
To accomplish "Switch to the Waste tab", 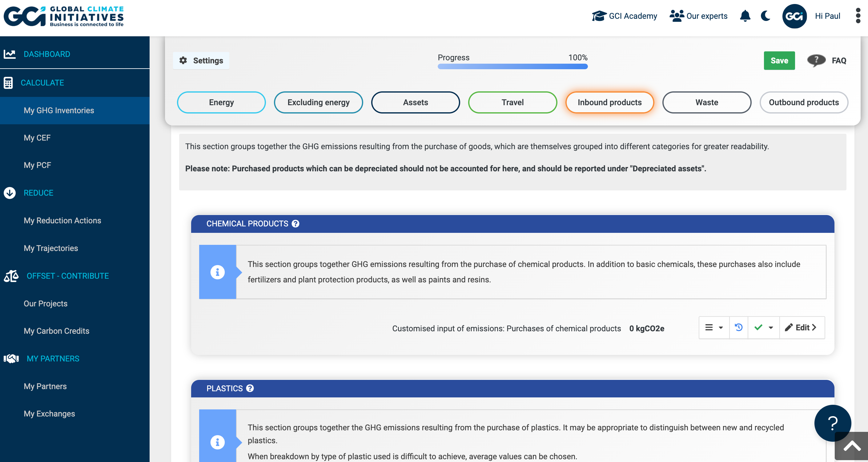I will point(707,102).
